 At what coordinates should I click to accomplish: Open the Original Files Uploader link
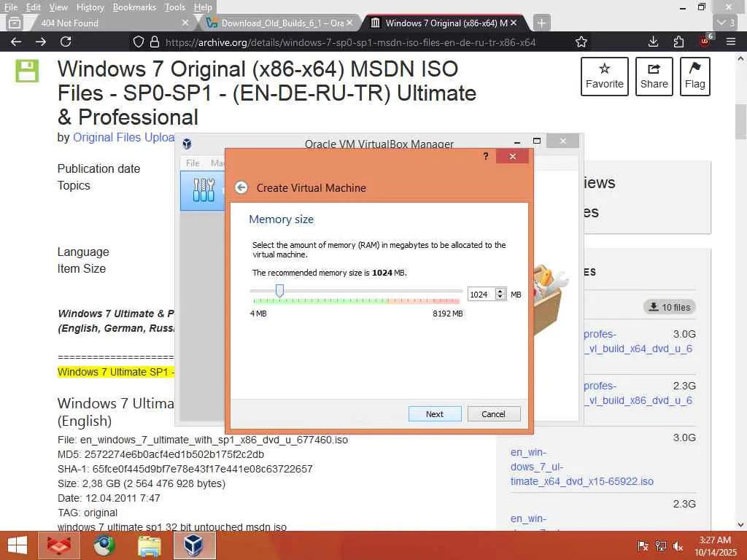pyautogui.click(x=123, y=137)
